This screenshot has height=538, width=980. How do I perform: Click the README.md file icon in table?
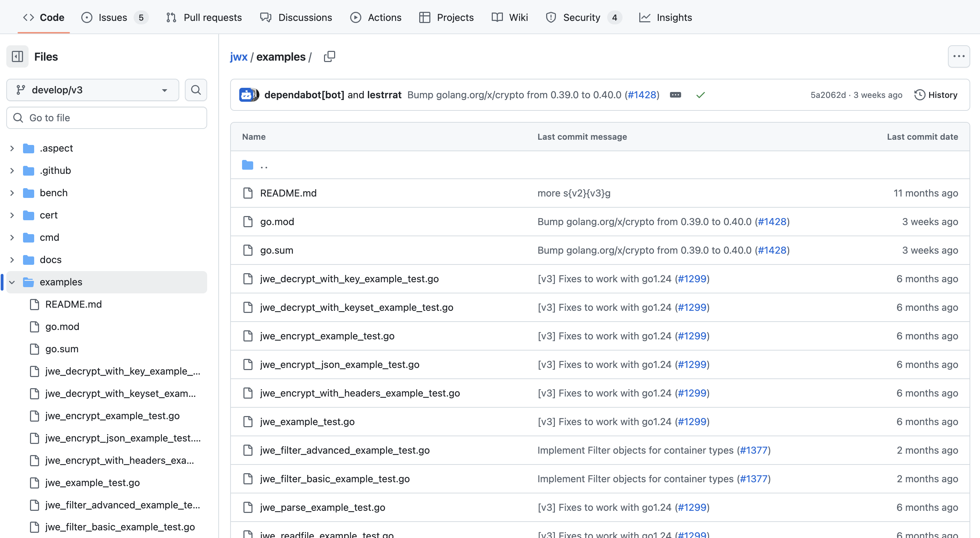tap(248, 193)
